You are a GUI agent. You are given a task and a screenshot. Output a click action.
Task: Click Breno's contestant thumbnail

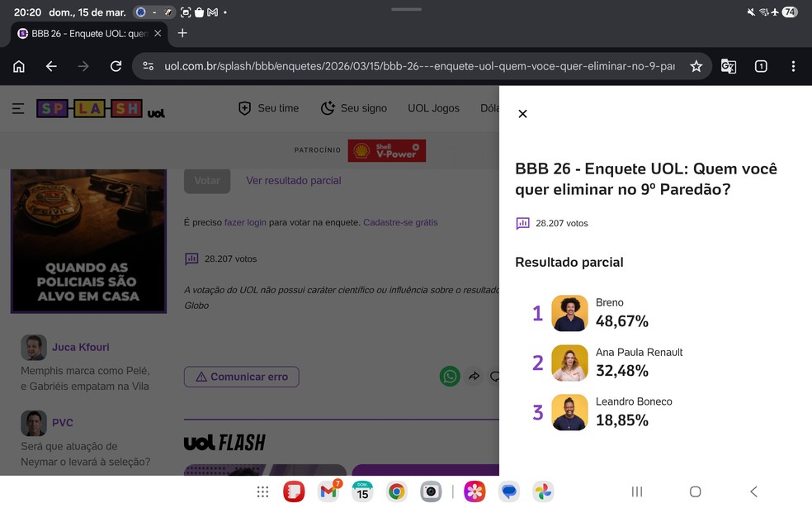tap(569, 312)
